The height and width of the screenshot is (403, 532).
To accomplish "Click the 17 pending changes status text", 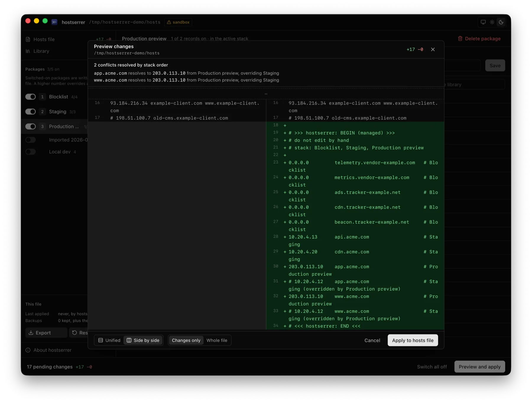I will click(50, 367).
